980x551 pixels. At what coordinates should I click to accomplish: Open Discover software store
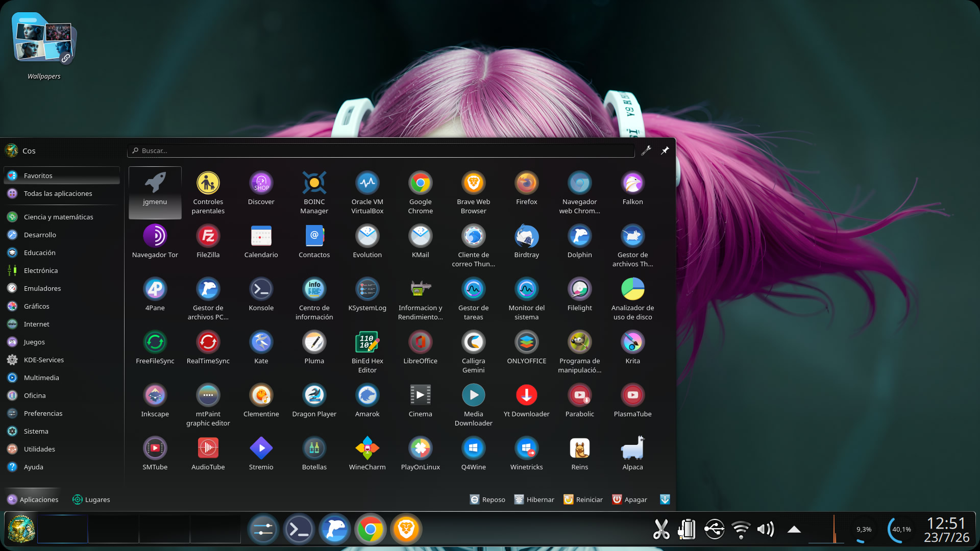(x=261, y=188)
